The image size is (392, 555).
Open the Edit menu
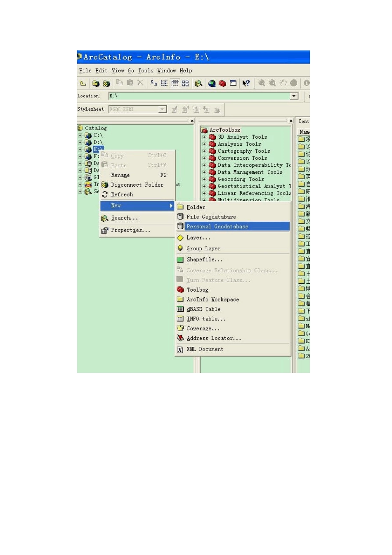101,71
